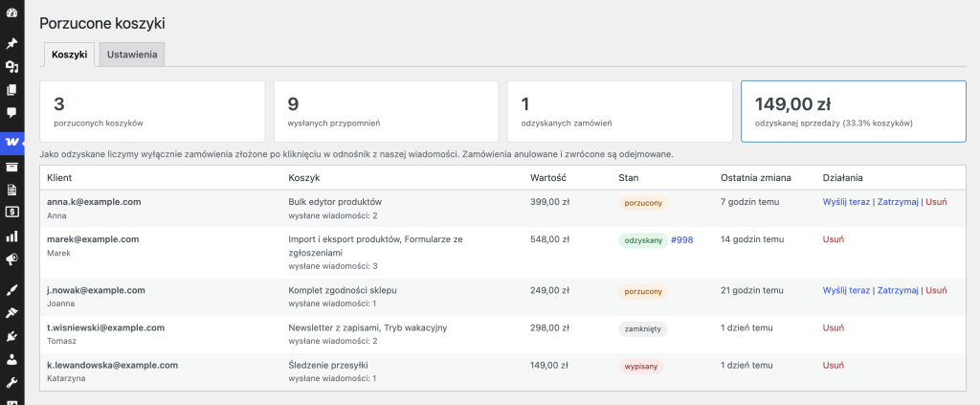Click the 'zamknięty' status badge
Image resolution: width=980 pixels, height=405 pixels.
(x=642, y=328)
